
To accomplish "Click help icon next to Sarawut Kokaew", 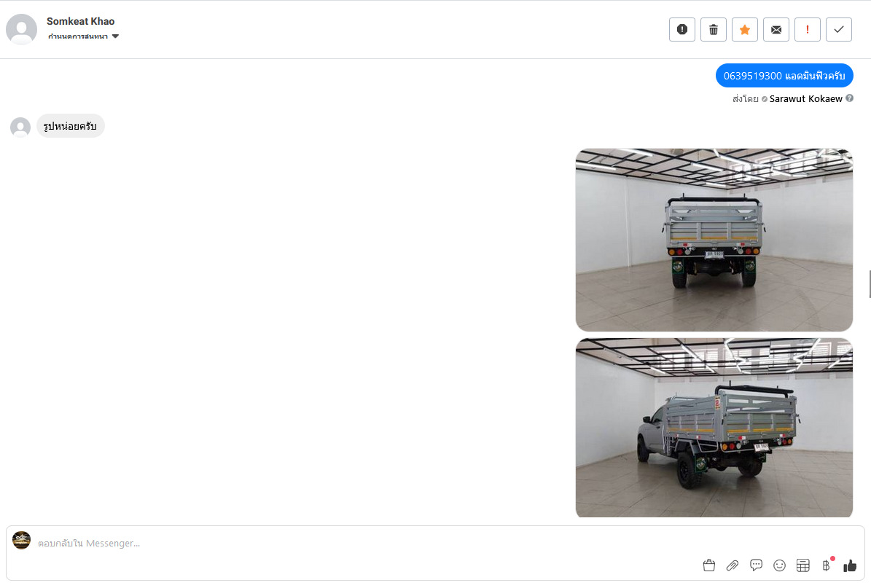I will [x=849, y=98].
